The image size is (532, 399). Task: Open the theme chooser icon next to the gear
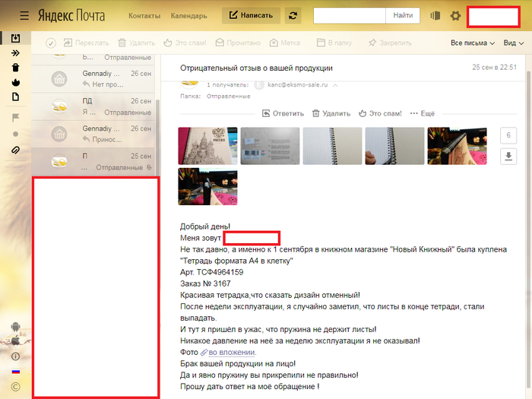point(435,15)
